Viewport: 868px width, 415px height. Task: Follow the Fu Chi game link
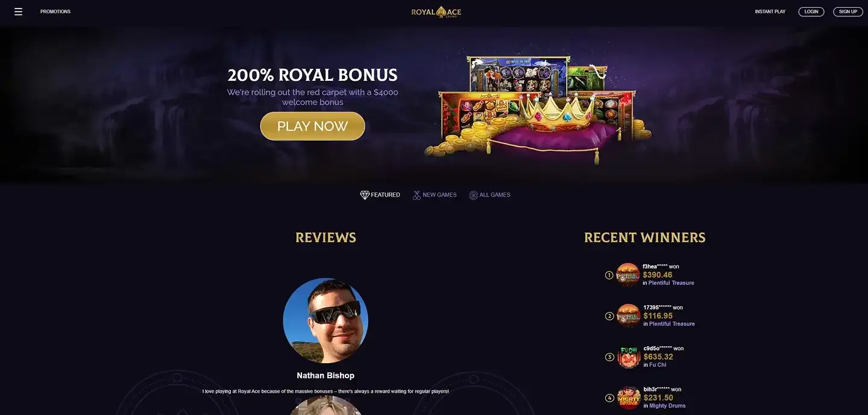point(658,365)
